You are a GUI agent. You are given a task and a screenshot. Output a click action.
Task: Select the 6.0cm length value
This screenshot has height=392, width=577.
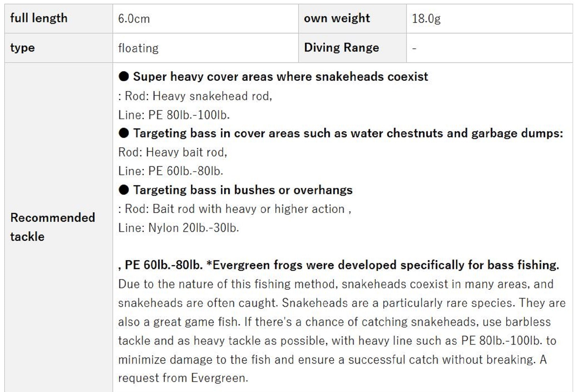tap(134, 19)
